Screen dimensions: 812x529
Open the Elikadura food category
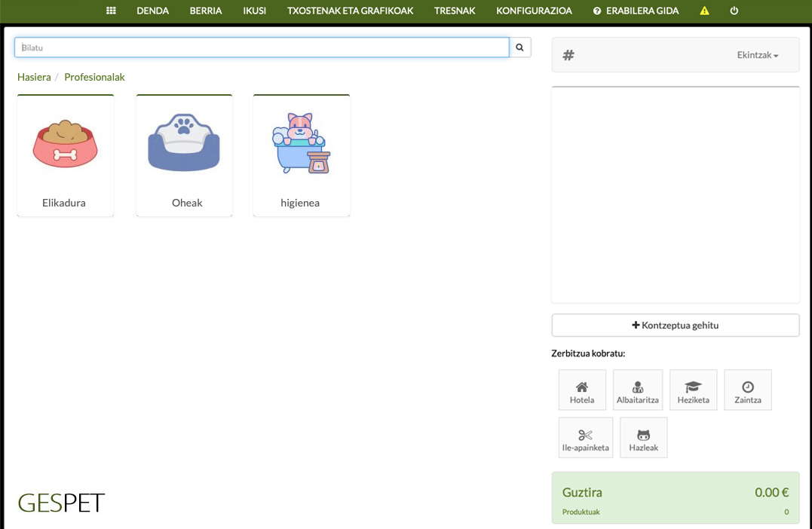click(x=65, y=155)
